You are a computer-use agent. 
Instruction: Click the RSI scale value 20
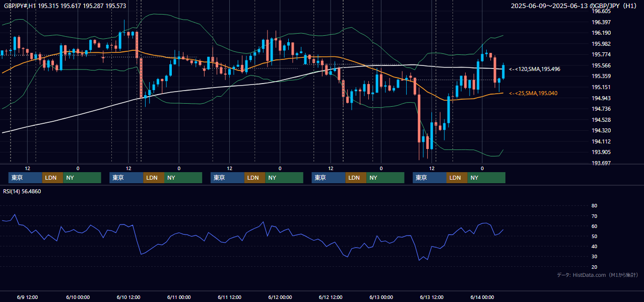click(x=594, y=267)
